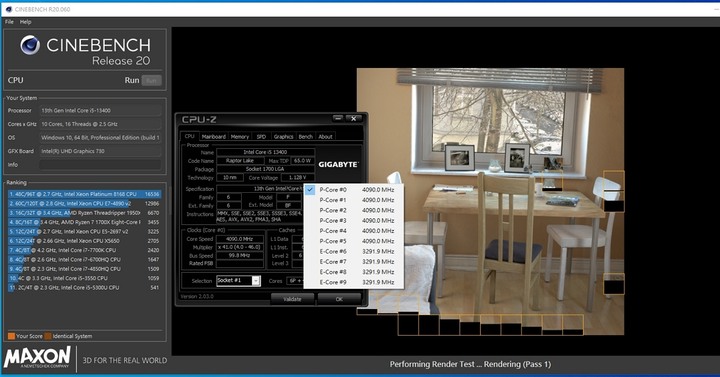
Task: Open the Socket #1 selection dropdown
Action: (238, 281)
